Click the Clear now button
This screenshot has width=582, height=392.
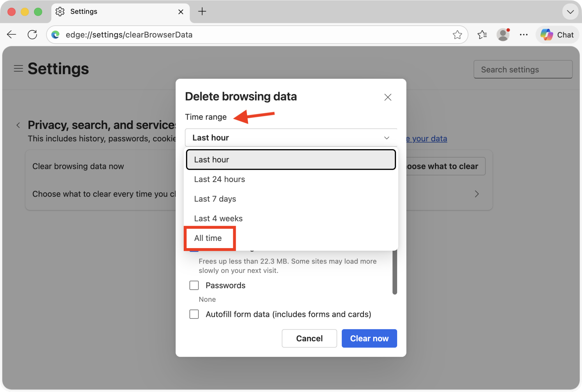[x=369, y=338]
